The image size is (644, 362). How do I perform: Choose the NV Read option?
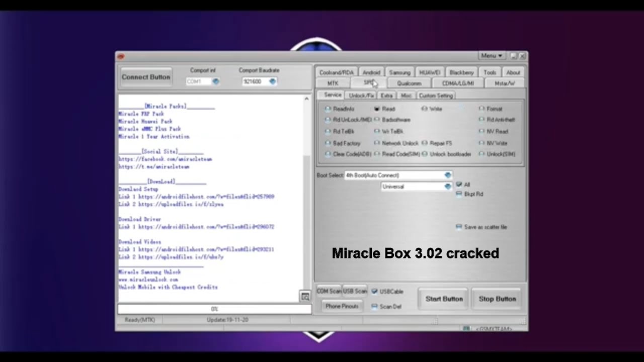tap(494, 131)
